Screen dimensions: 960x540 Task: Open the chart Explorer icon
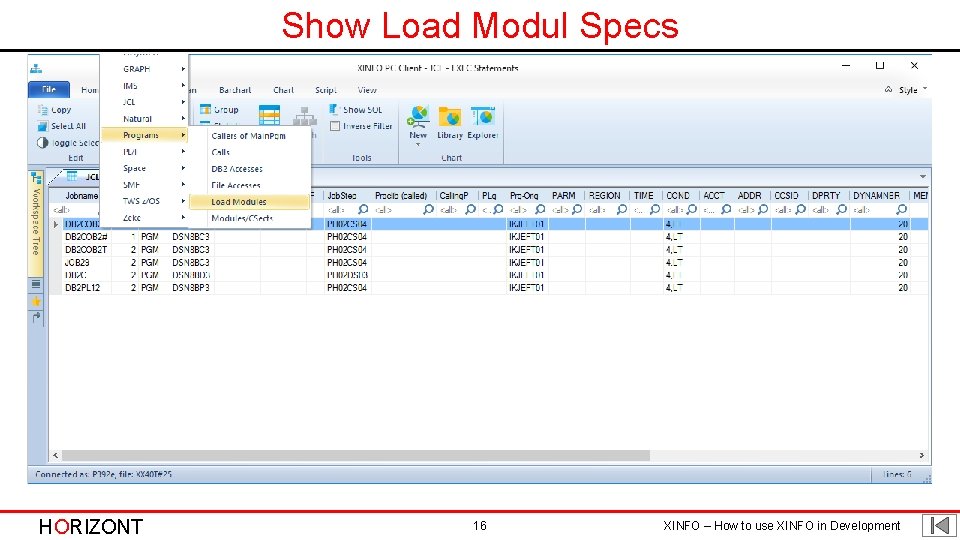pos(482,117)
